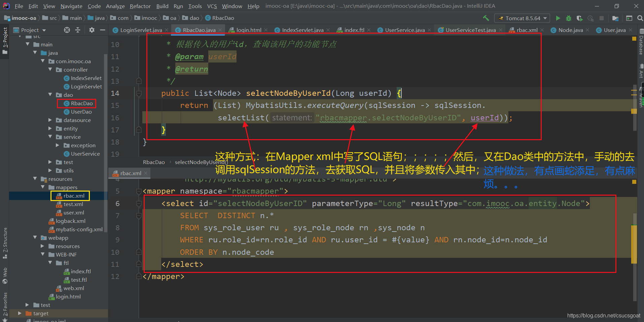Screen dimensions: 644x322
Task: Switch to the User.java tab
Action: (614, 30)
